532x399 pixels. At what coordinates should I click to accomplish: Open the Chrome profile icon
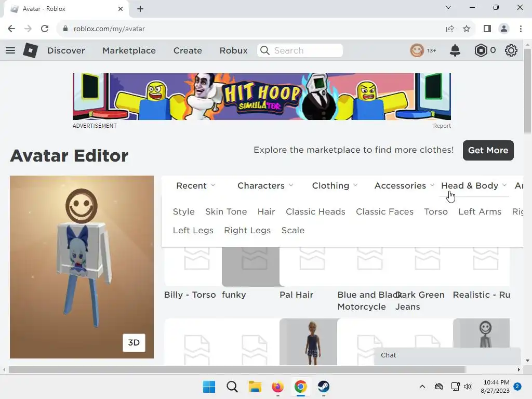click(504, 29)
